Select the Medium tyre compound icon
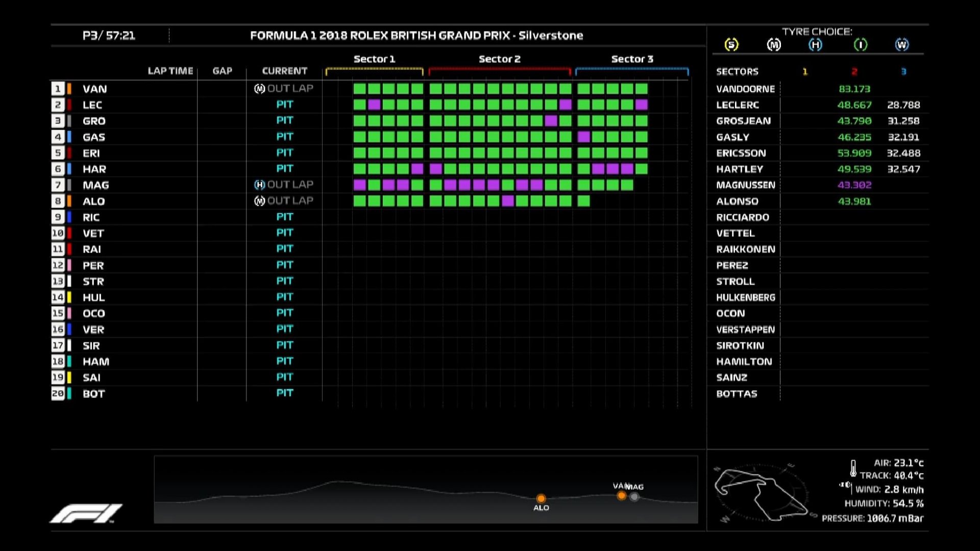This screenshot has width=980, height=551. 774,45
